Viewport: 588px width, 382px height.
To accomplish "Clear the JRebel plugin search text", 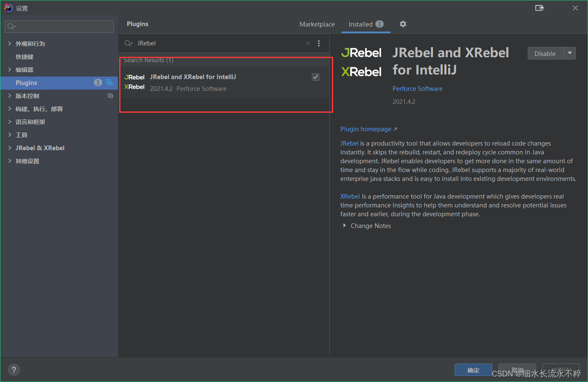I will (308, 43).
